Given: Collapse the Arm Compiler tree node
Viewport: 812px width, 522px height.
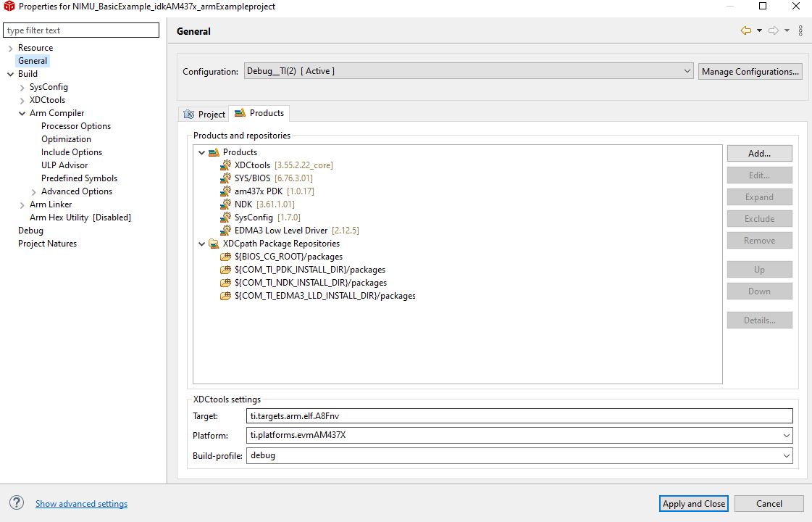Looking at the screenshot, I should click(22, 113).
